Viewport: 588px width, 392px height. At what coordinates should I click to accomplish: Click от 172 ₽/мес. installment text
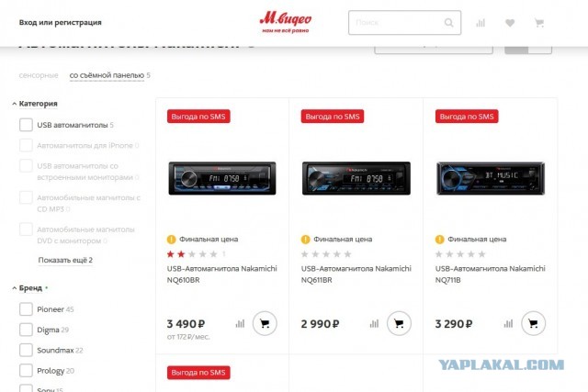click(188, 337)
